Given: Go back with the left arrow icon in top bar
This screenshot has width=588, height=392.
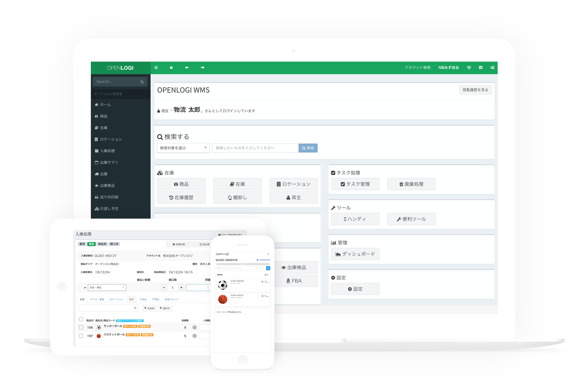Looking at the screenshot, I should click(x=187, y=67).
